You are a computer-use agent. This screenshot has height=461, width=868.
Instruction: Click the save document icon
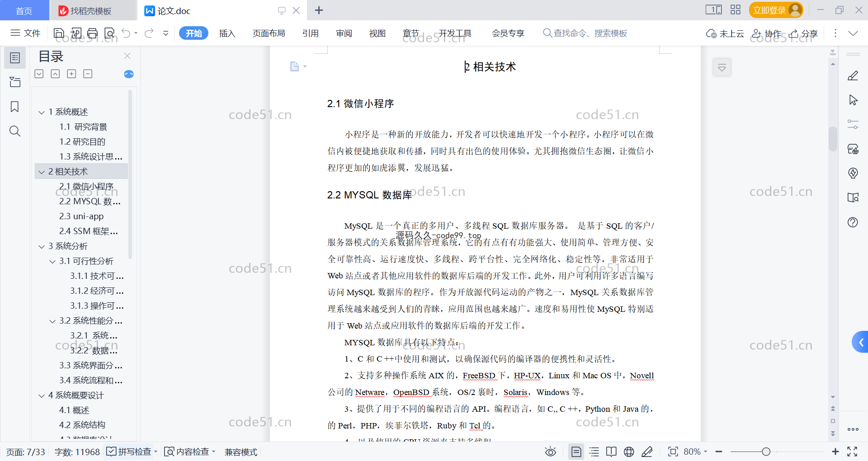[59, 33]
